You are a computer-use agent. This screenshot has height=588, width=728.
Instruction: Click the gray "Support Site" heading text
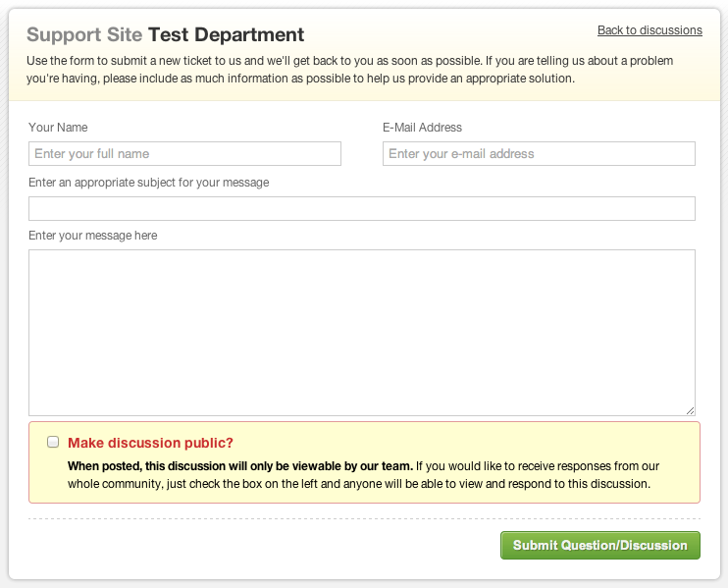click(84, 34)
